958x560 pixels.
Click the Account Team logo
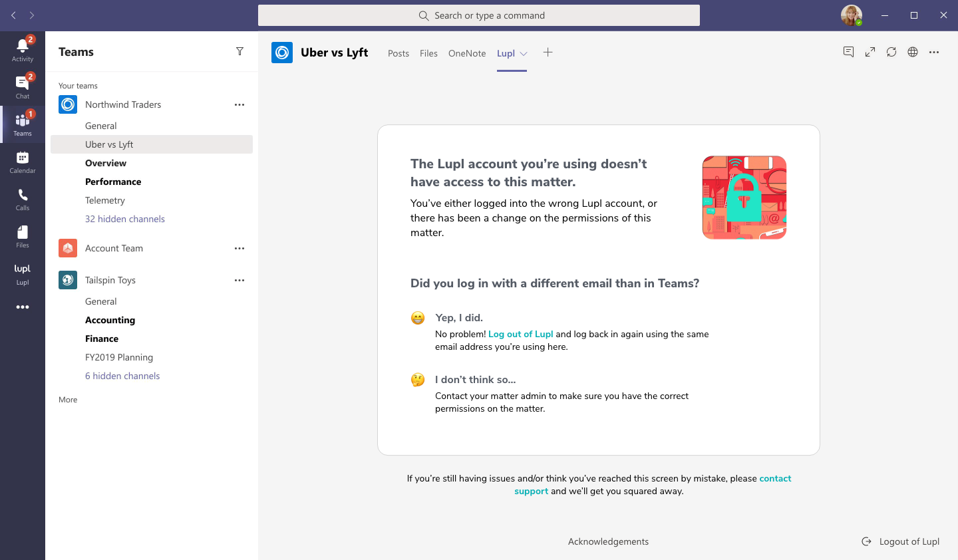68,248
